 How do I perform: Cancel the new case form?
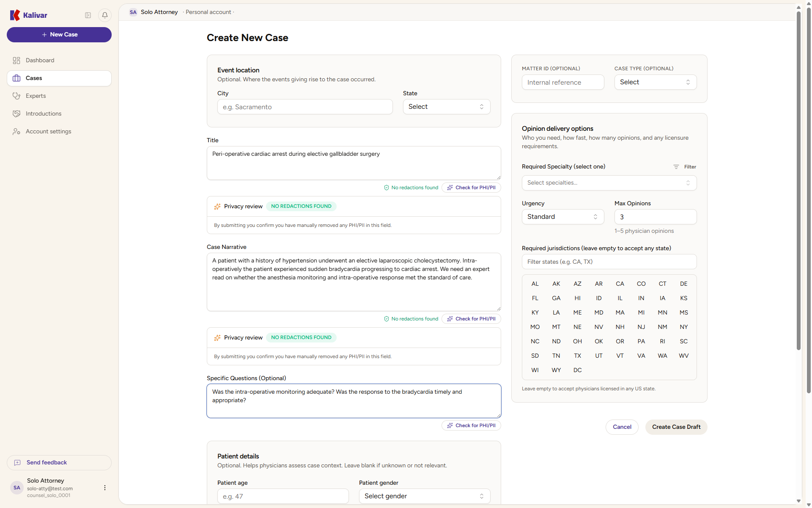pyautogui.click(x=622, y=427)
